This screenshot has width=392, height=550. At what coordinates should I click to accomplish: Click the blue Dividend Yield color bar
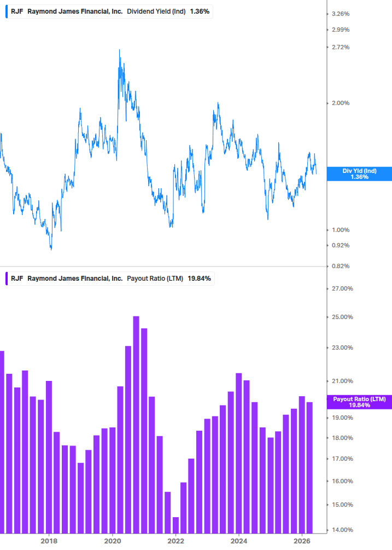pyautogui.click(x=7, y=11)
